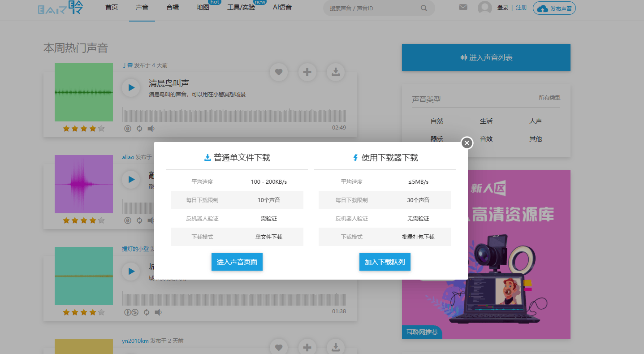Image resolution: width=644 pixels, height=354 pixels.
Task: Open messages via the envelope icon
Action: pyautogui.click(x=463, y=7)
